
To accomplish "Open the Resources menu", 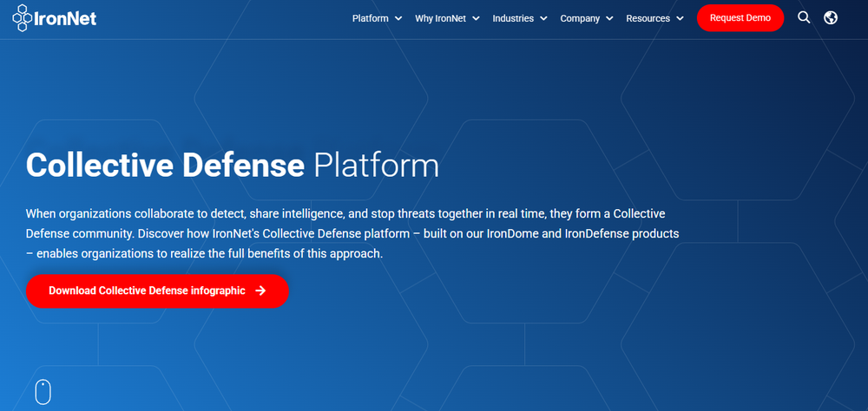I will 648,18.
